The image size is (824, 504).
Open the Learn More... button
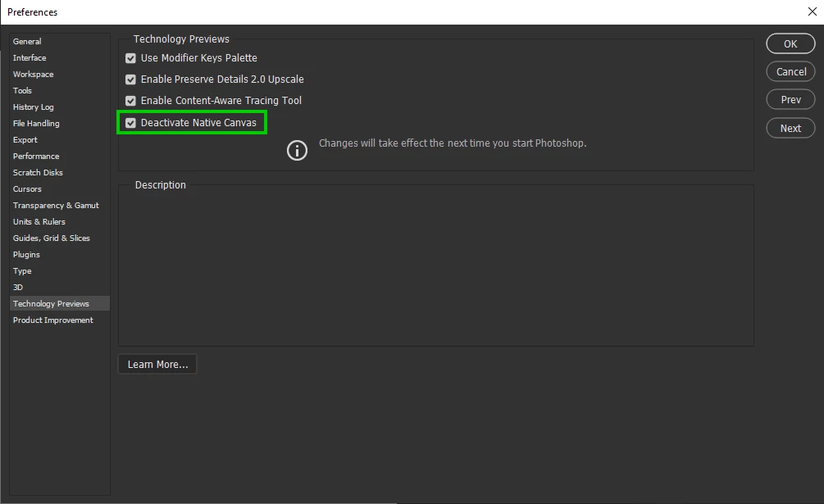157,365
